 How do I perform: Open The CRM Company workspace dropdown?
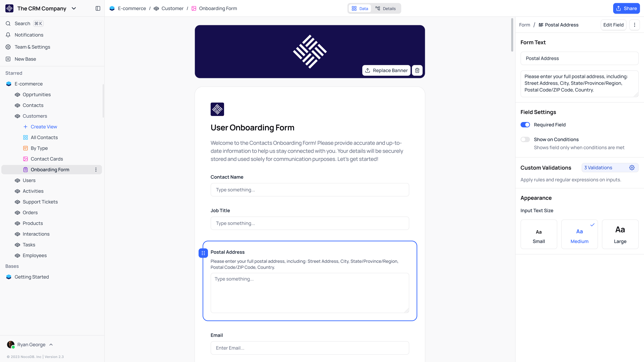pyautogui.click(x=74, y=8)
